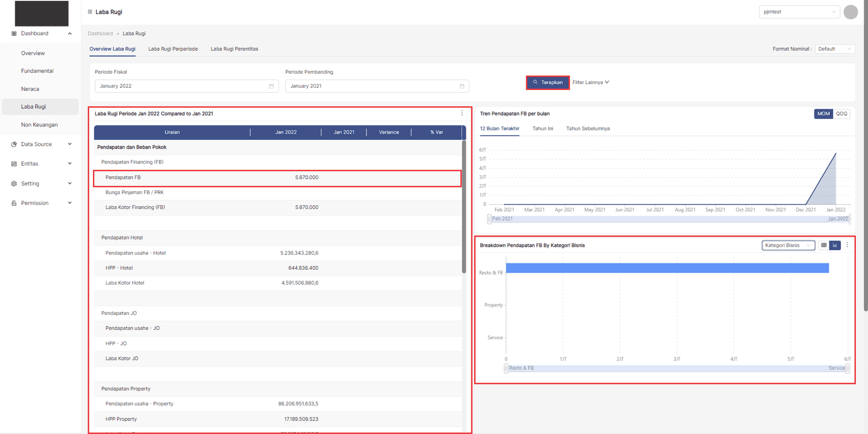868x434 pixels.
Task: Go to Dashboard via the breadcrumb link
Action: (100, 33)
